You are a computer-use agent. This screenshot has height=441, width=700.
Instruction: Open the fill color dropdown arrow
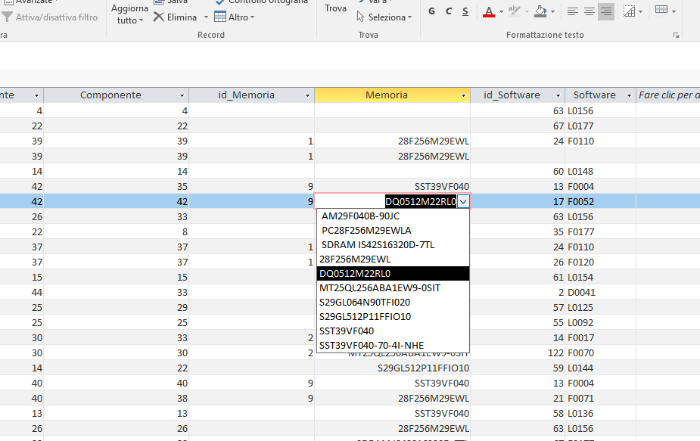tap(553, 12)
